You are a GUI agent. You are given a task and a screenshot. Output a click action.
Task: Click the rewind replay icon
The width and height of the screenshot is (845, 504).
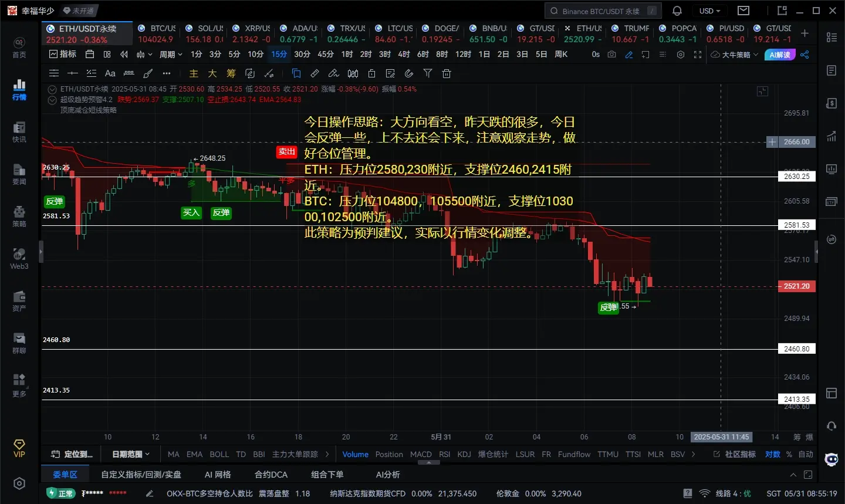point(124,55)
